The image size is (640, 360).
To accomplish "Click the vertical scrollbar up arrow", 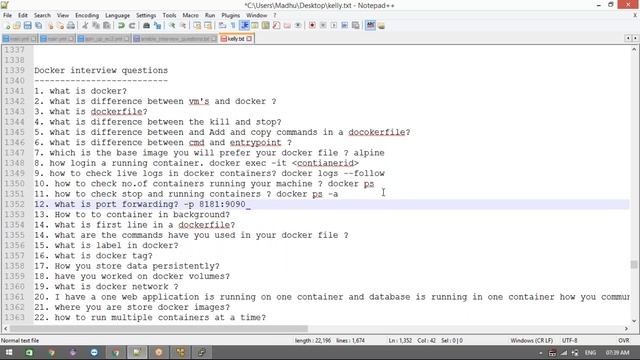I will pos(634,50).
